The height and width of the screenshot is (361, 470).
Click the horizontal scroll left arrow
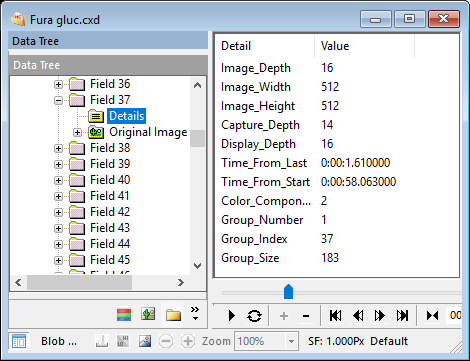(x=18, y=283)
